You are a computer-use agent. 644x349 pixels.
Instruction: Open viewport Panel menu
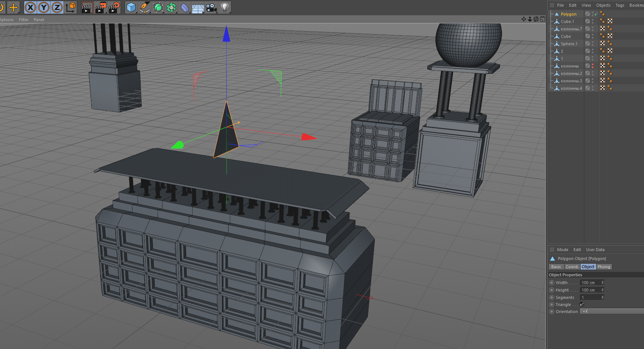click(39, 20)
